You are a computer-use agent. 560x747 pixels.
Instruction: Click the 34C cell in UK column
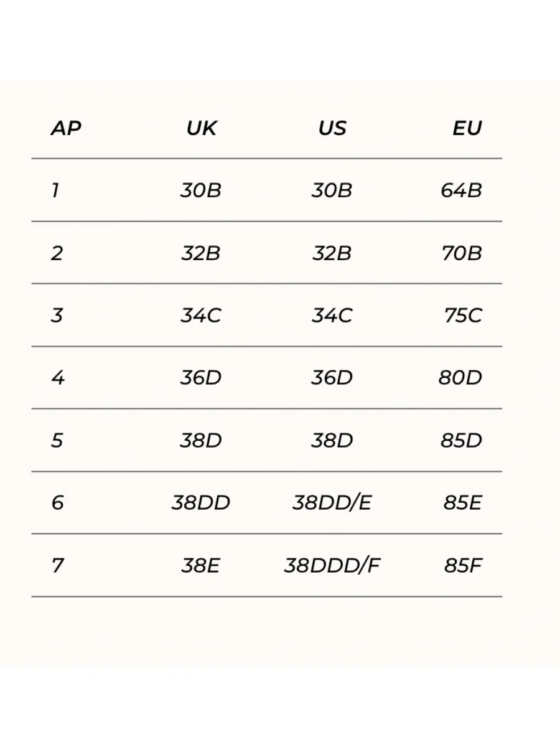(201, 316)
